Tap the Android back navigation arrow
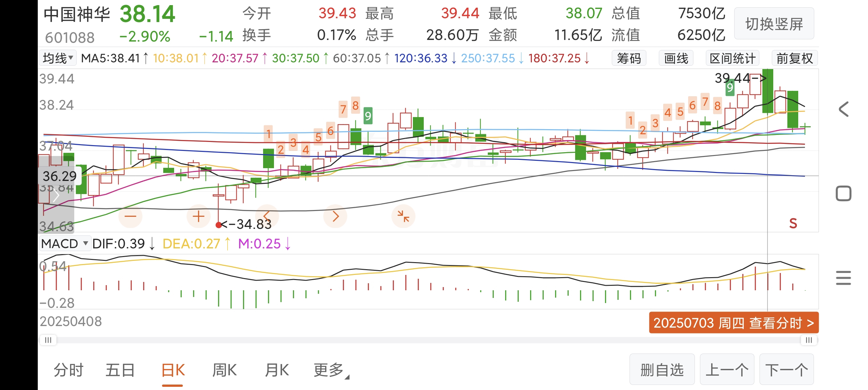The width and height of the screenshot is (868, 390). point(843,109)
